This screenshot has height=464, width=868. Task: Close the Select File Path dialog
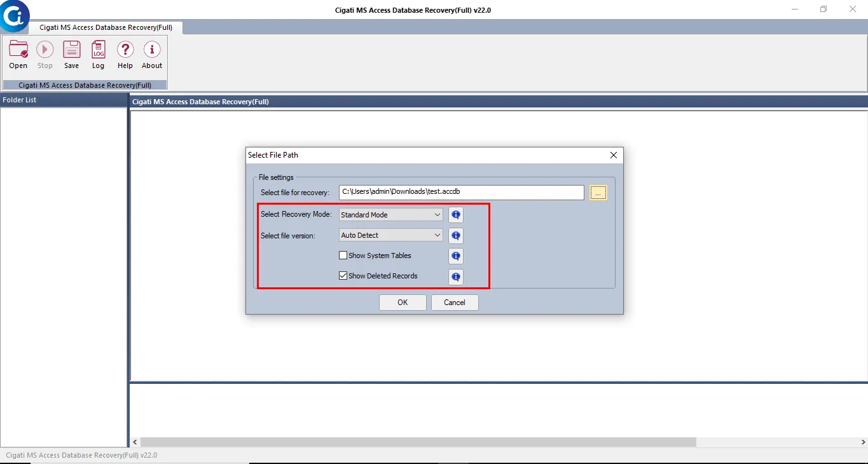614,155
